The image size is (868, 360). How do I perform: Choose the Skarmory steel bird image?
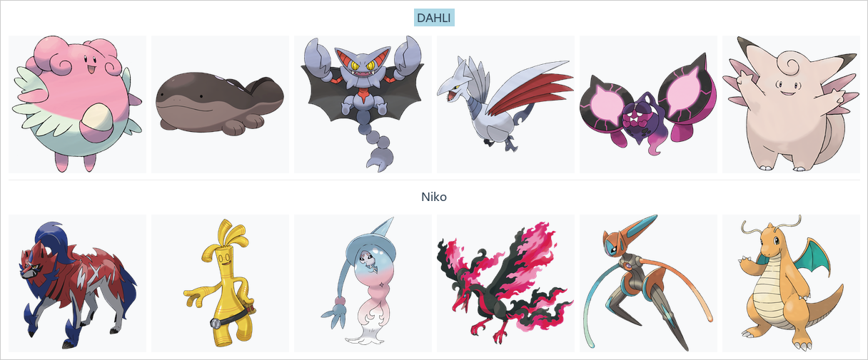505,104
